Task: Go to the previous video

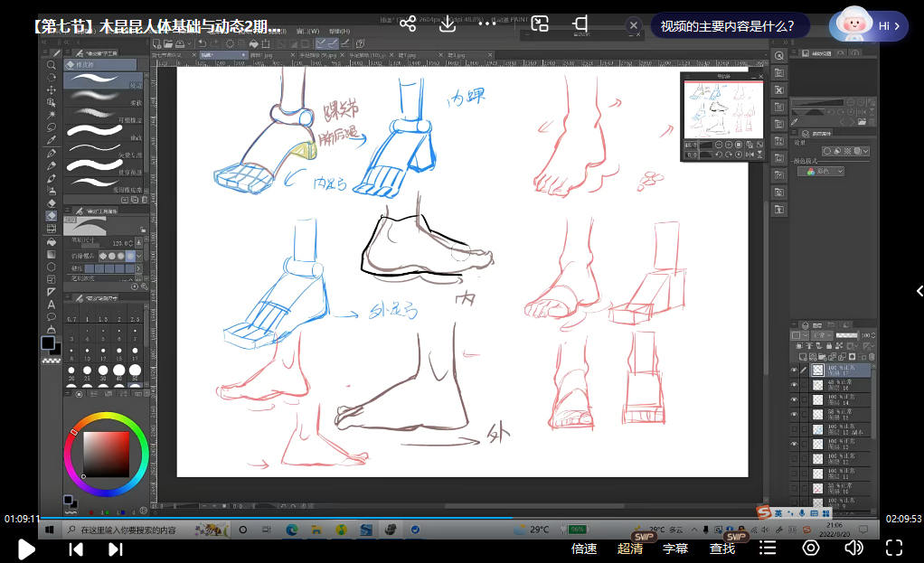Action: point(76,548)
